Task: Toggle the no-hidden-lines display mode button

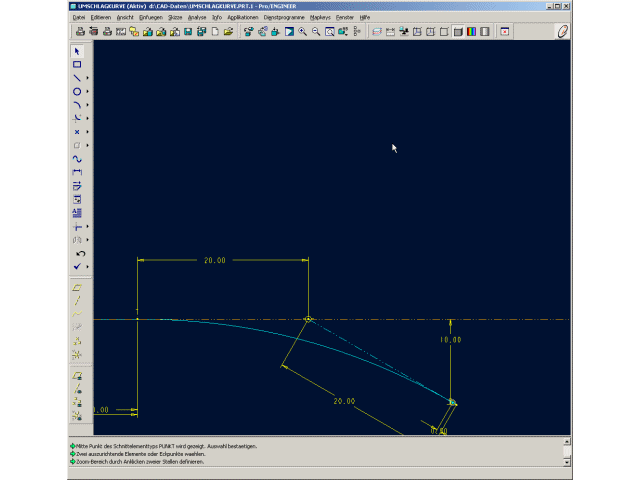Action: pyautogui.click(x=444, y=31)
